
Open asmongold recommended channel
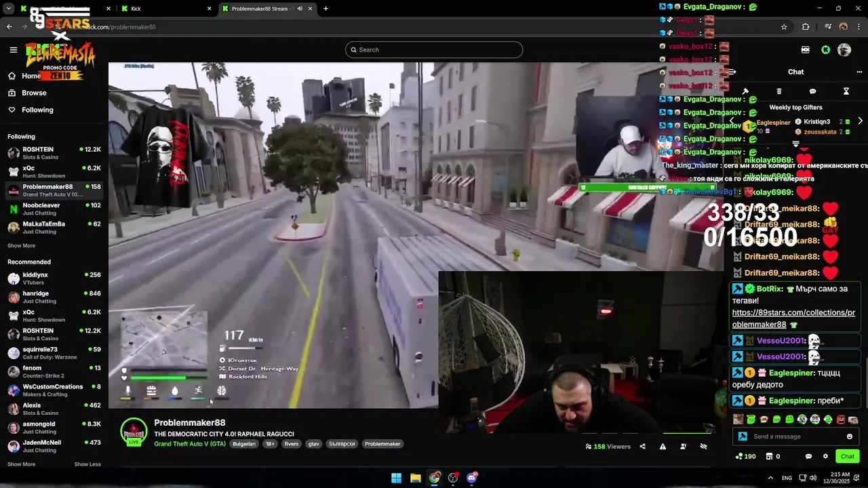coord(54,428)
